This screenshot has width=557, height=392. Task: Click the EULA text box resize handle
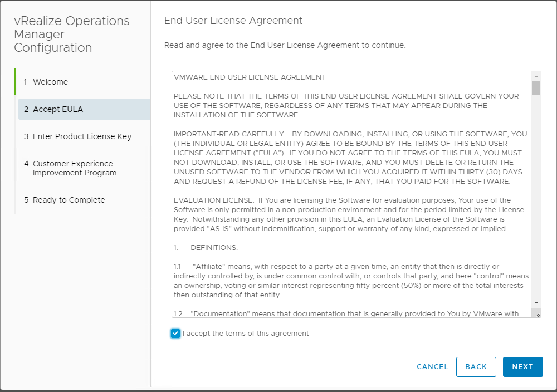coord(538,314)
